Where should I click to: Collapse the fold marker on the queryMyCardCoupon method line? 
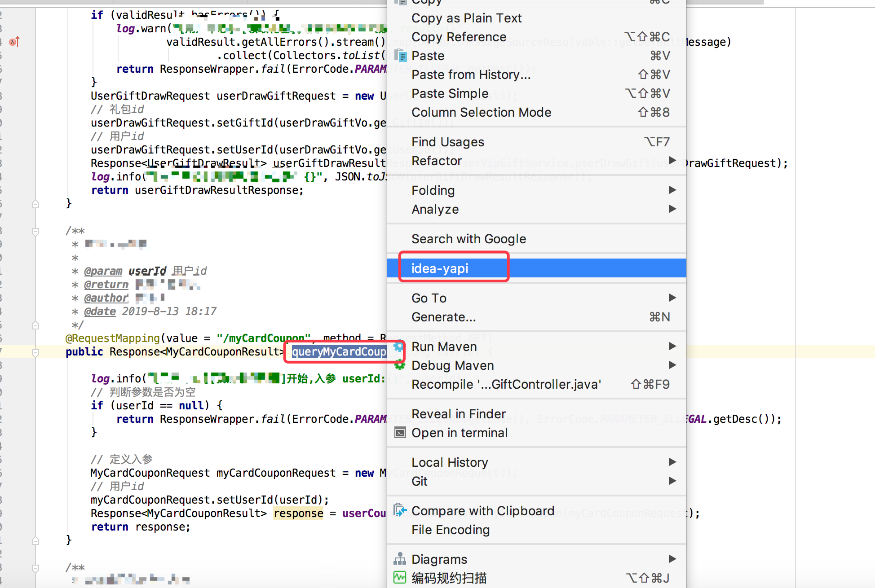(35, 353)
